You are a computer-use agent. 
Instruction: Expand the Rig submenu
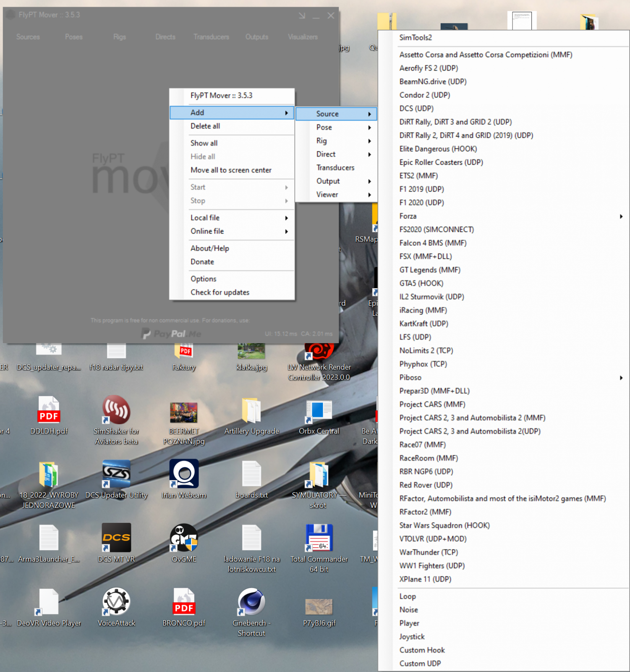[336, 141]
